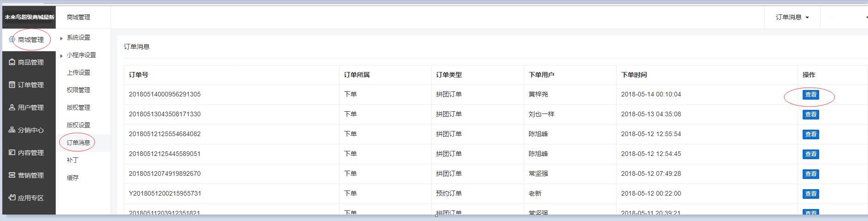Open 分销中心 via its hierarchy icon
This screenshot has width=868, height=221.
(12, 130)
